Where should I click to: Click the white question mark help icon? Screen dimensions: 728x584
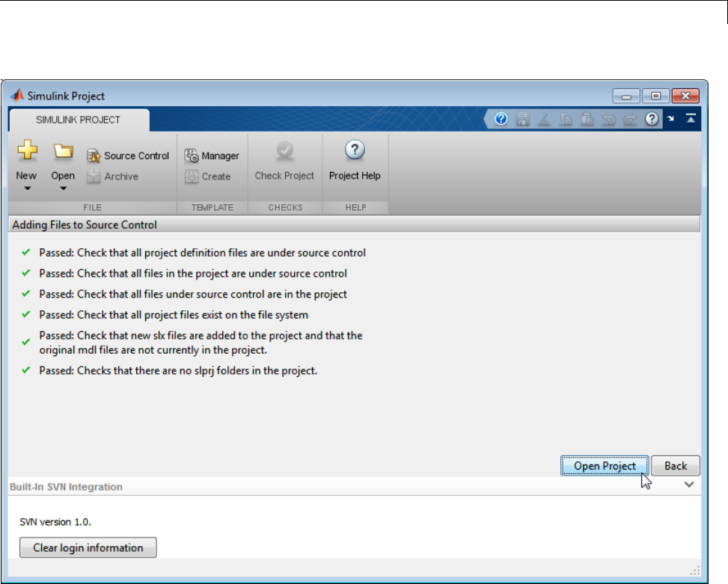(652, 119)
